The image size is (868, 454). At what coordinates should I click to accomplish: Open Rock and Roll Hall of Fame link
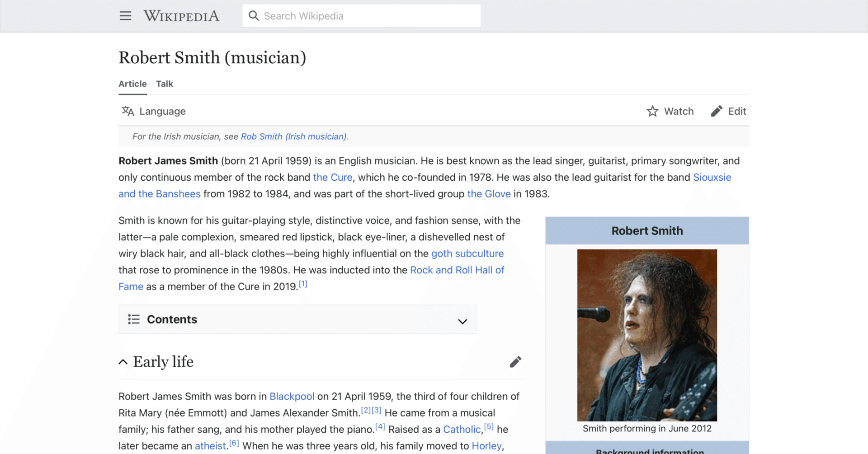457,270
